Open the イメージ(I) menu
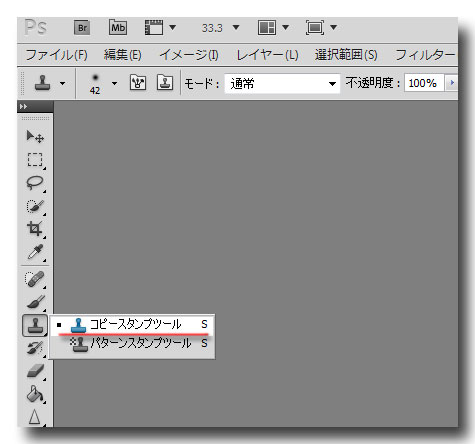This screenshot has height=444, width=475. pos(189,55)
